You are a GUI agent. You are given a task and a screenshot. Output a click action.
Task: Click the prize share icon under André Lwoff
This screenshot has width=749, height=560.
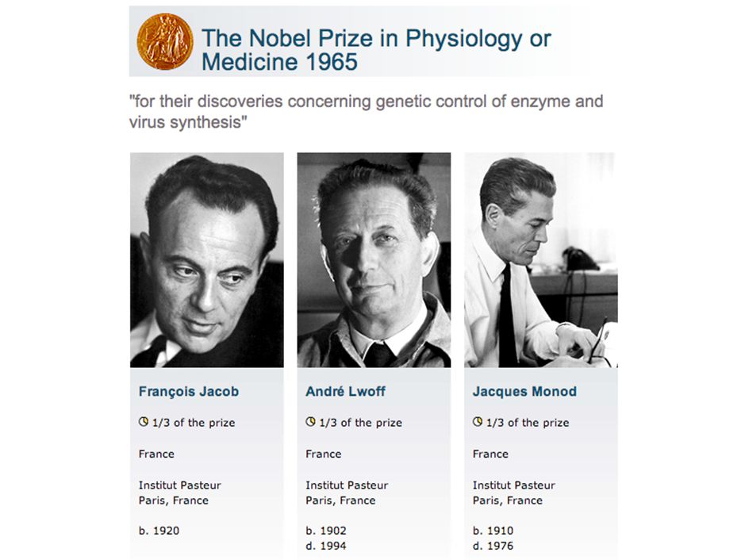click(310, 421)
